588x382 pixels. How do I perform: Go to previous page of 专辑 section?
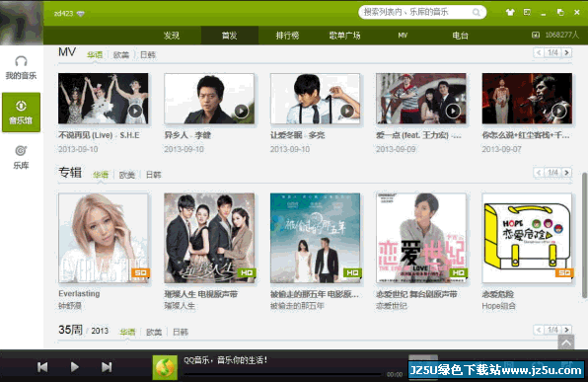[x=539, y=173]
